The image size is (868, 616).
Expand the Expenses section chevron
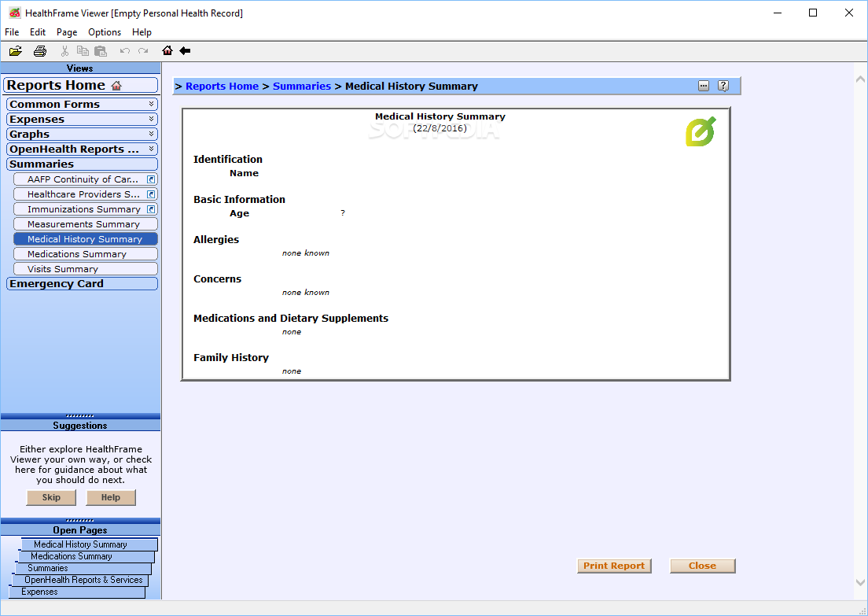[x=151, y=119]
